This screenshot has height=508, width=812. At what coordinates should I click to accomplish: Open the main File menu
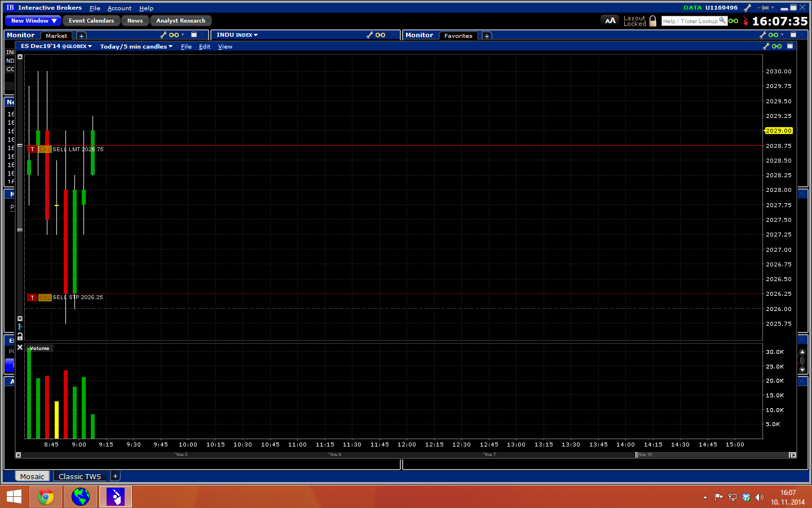[x=95, y=8]
